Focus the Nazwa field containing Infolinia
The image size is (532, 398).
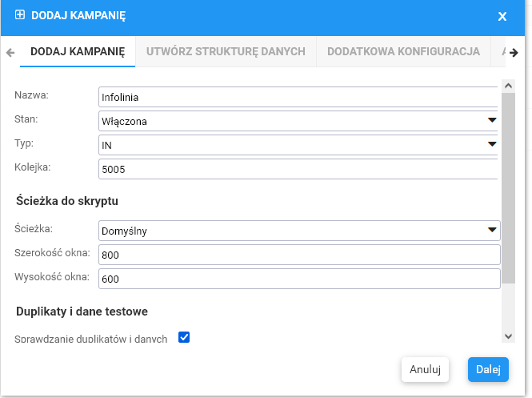pyautogui.click(x=296, y=97)
